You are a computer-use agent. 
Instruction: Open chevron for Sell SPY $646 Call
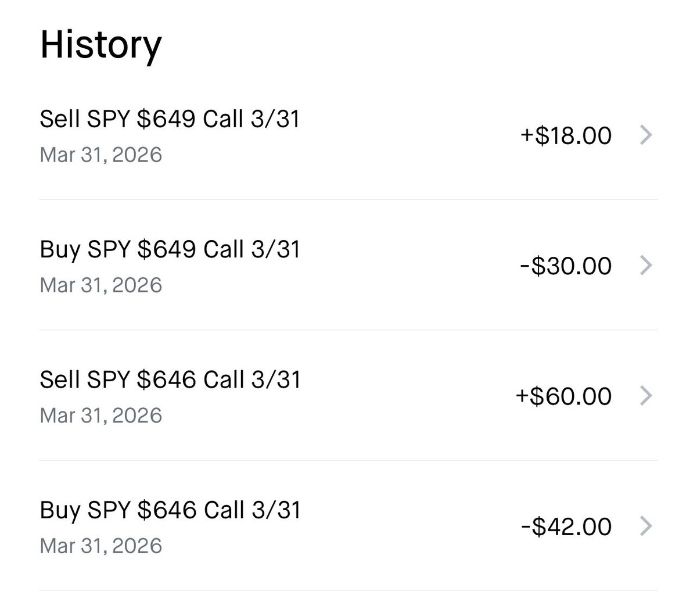click(645, 396)
